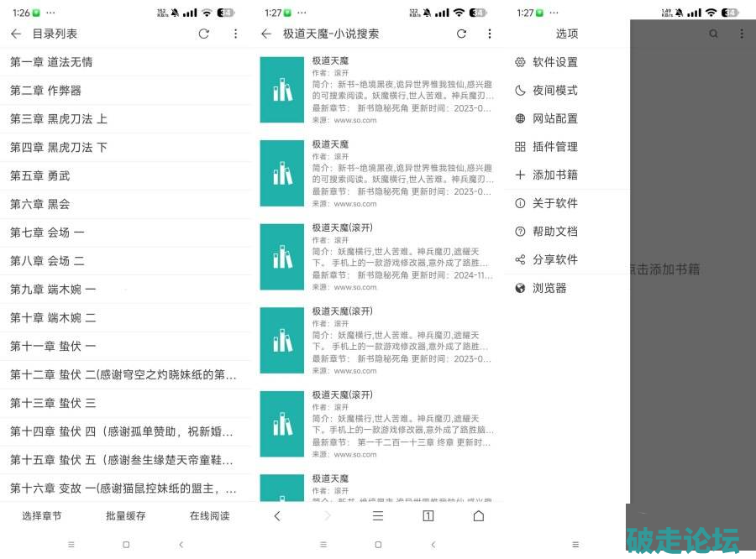This screenshot has width=756, height=559.
Task: Open the browser tabs counter icon
Action: point(428,515)
